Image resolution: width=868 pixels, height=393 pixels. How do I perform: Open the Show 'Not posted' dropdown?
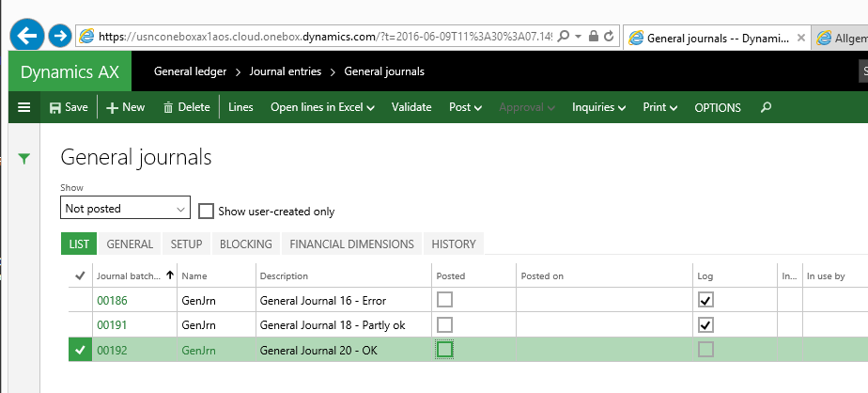point(125,208)
